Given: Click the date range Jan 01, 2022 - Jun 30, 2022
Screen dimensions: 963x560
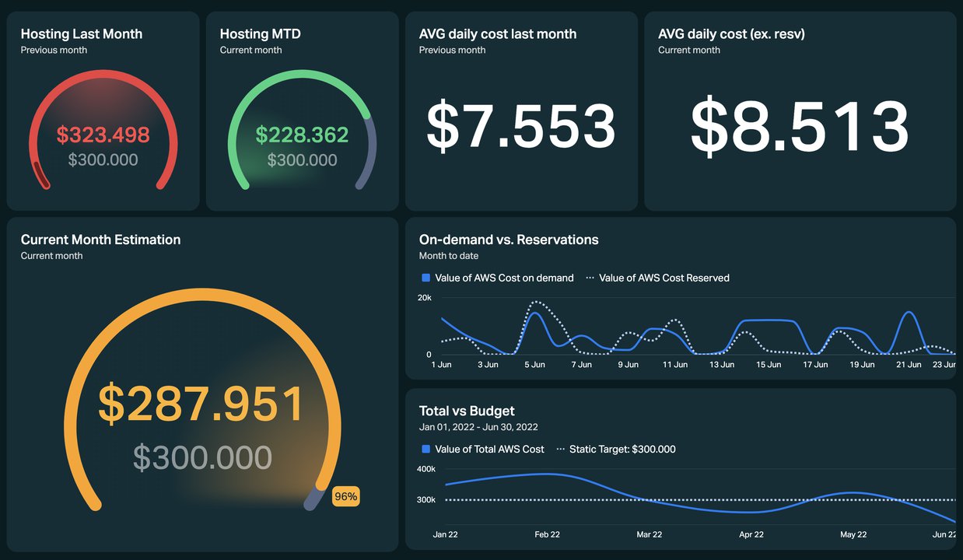Looking at the screenshot, I should pos(478,426).
